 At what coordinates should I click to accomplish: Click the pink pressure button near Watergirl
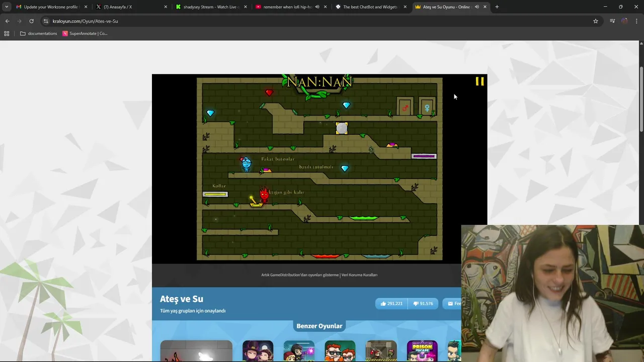coord(266,170)
